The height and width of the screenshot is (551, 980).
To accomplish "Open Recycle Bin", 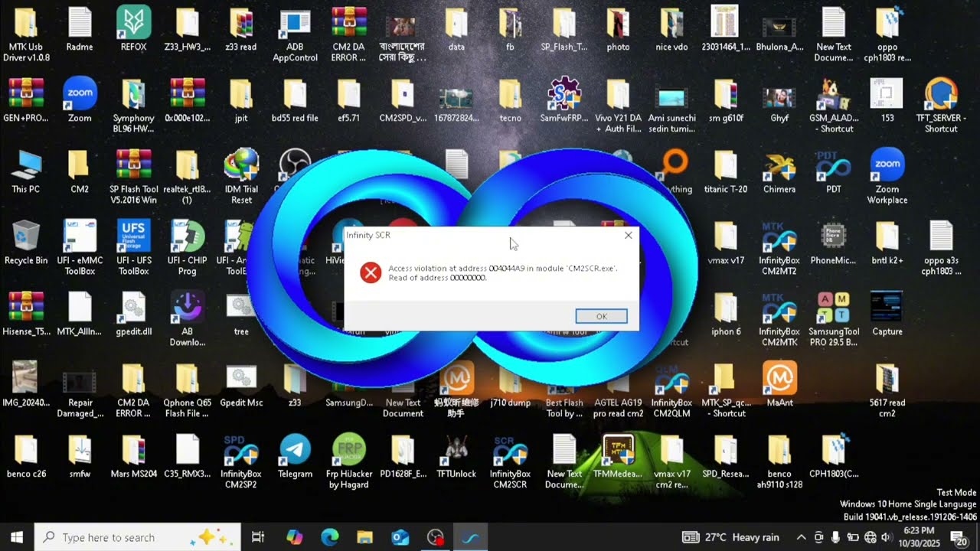I will click(26, 243).
